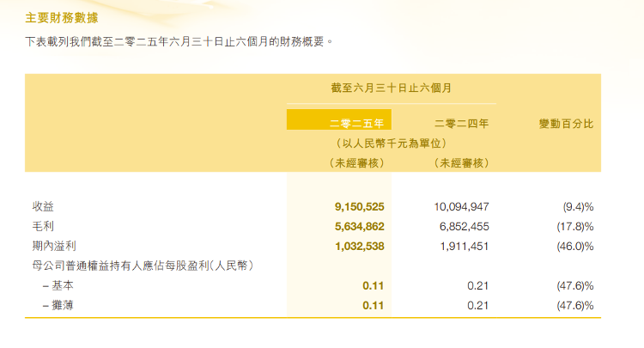This screenshot has height=348, width=644.
Task: Select the (17.8)% change figure
Action: (x=574, y=226)
